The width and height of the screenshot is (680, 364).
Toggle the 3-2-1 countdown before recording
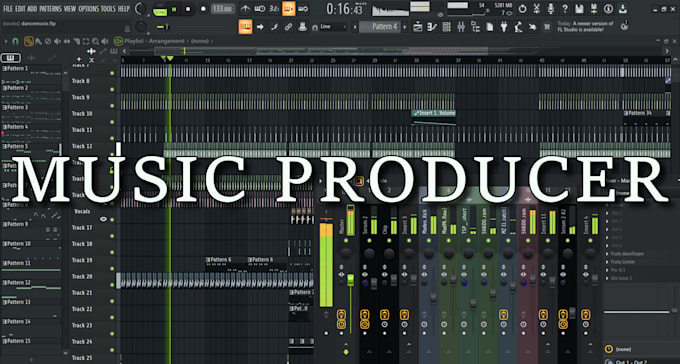click(x=274, y=9)
